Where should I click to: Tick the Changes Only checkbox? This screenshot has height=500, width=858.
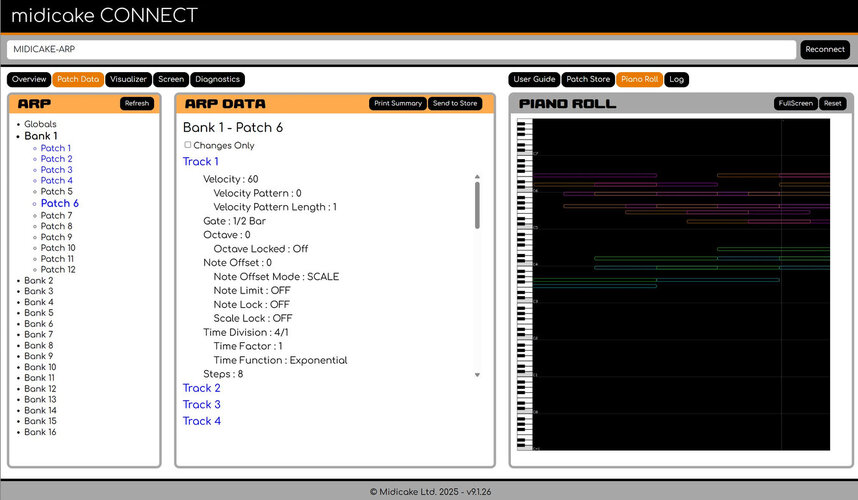pyautogui.click(x=188, y=145)
